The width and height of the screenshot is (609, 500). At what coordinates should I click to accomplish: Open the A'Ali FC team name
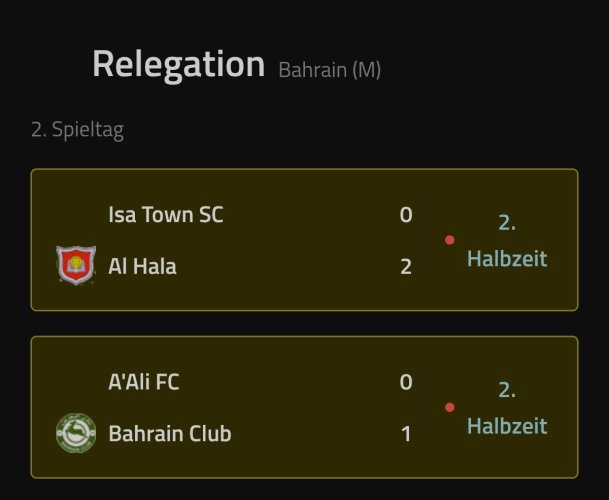tap(144, 382)
